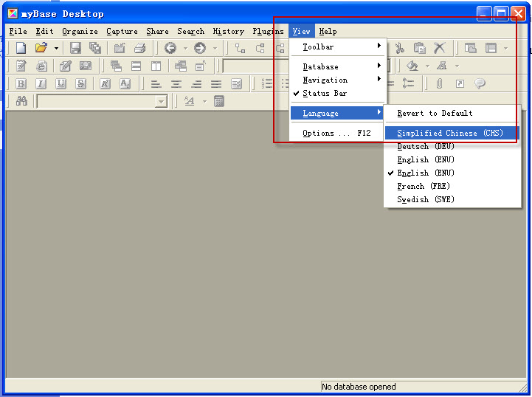Select Swedish (SWE) language
The image size is (532, 397).
(452, 199)
